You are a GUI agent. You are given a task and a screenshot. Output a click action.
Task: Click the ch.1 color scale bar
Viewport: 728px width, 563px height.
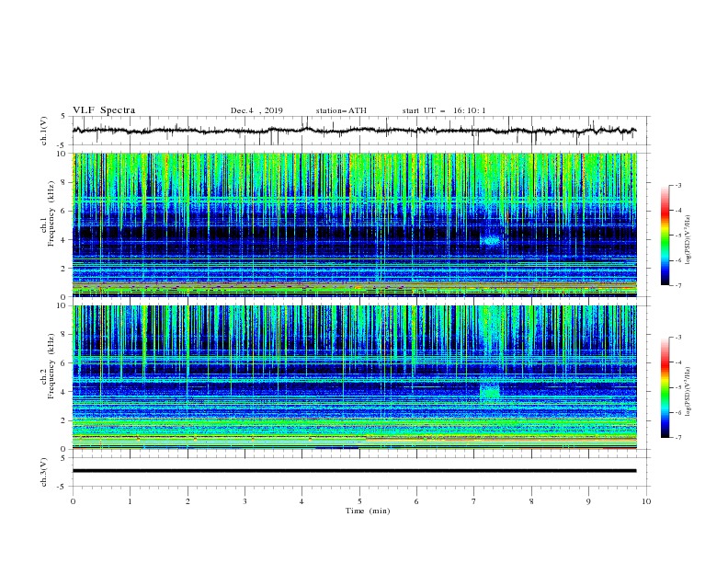click(665, 236)
